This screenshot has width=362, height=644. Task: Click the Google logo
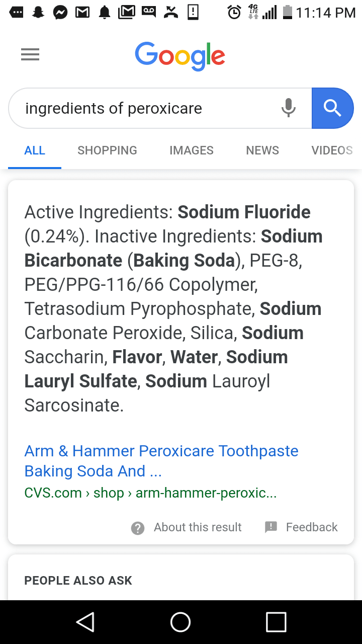[180, 55]
